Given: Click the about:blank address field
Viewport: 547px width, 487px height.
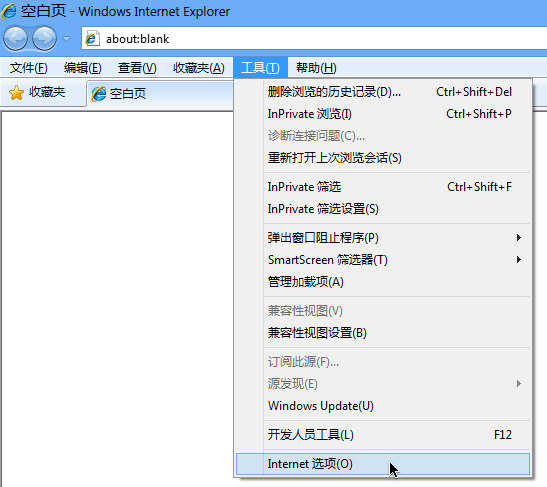Looking at the screenshot, I should point(314,39).
